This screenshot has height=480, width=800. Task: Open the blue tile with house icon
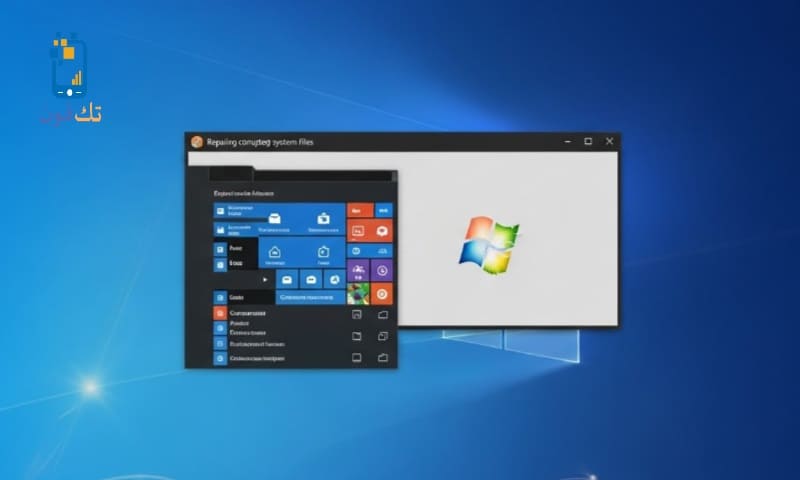pyautogui.click(x=274, y=252)
